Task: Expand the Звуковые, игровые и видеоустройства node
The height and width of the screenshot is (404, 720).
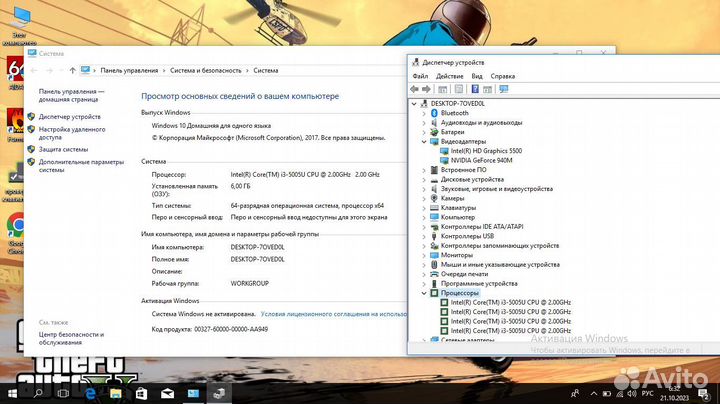Action: [x=424, y=189]
